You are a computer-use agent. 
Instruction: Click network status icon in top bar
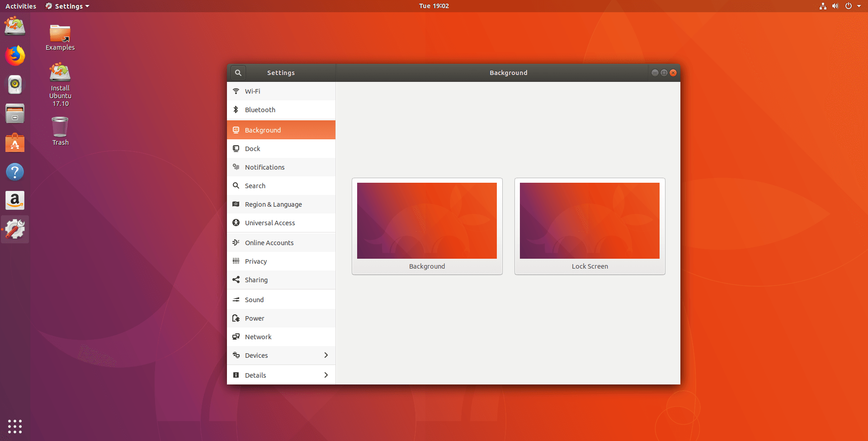click(x=823, y=6)
